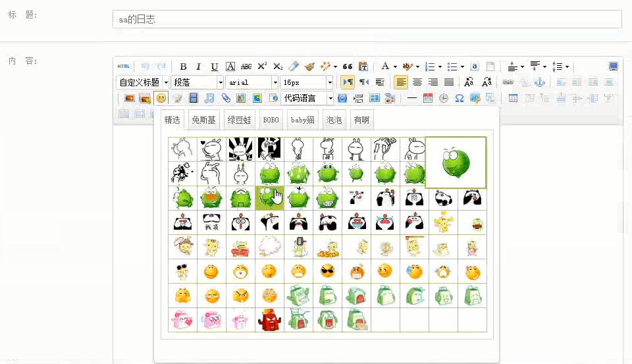
Task: Pick the red angry bag emoticon
Action: tap(270, 320)
